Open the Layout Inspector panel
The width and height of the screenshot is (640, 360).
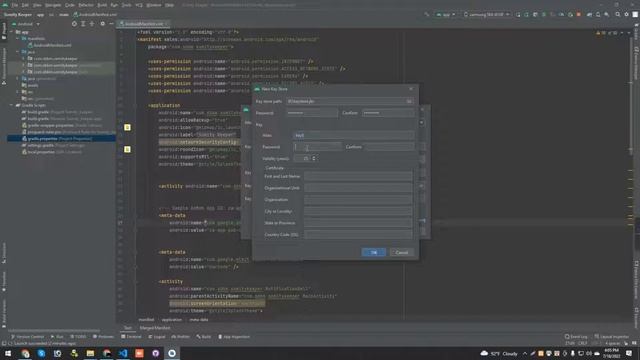611,337
